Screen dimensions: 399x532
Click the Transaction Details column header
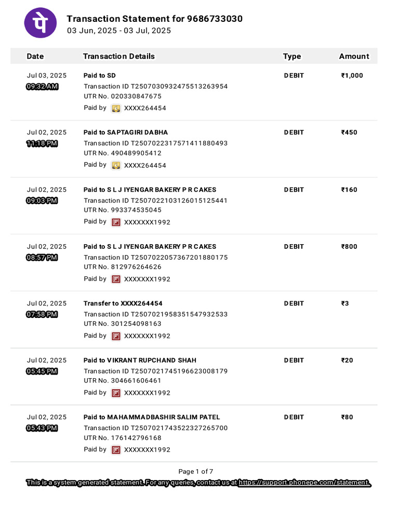[118, 56]
